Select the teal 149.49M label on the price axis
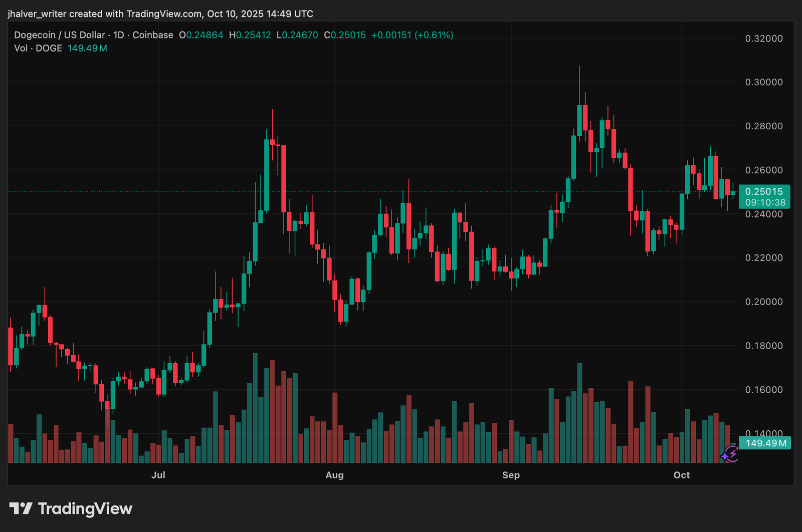The height and width of the screenshot is (532, 802). point(765,443)
